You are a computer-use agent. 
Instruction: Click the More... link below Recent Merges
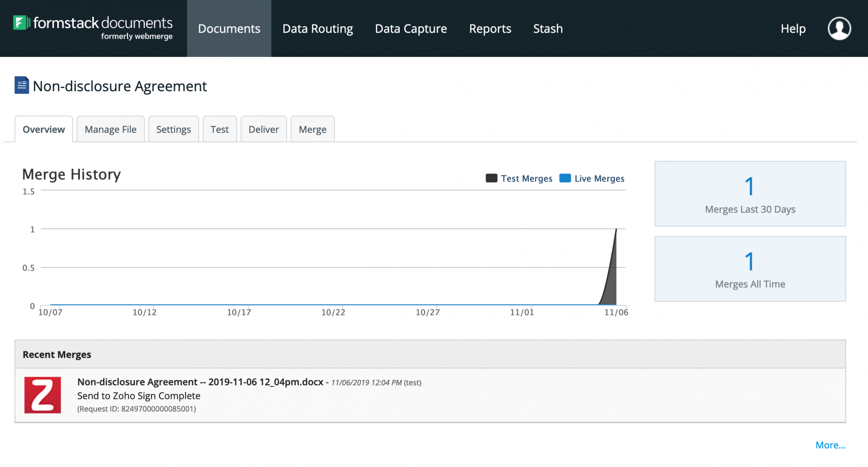click(830, 445)
